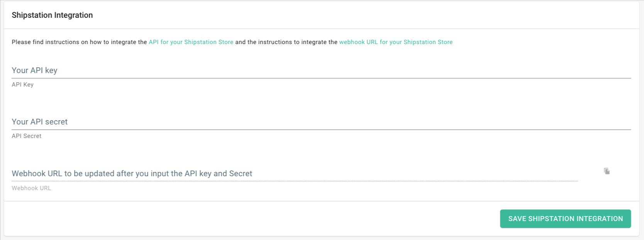
Task: Click the 'API Key' helper label
Action: coord(22,85)
